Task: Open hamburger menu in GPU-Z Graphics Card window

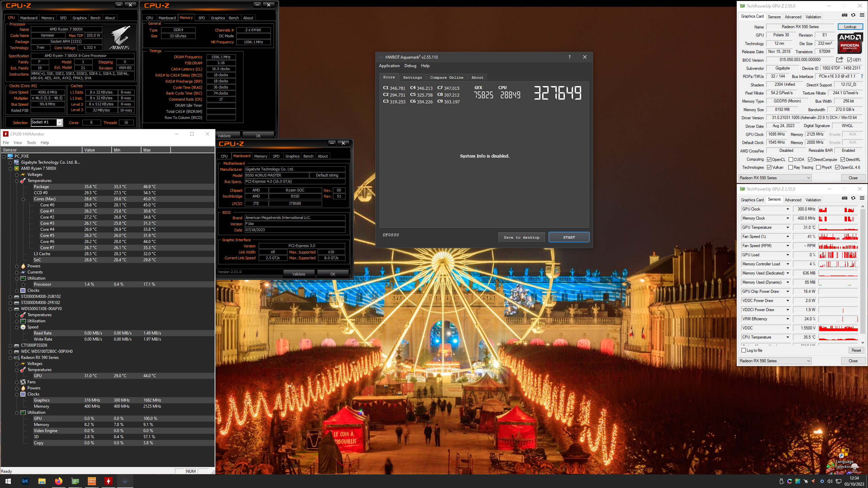Action: coord(862,16)
